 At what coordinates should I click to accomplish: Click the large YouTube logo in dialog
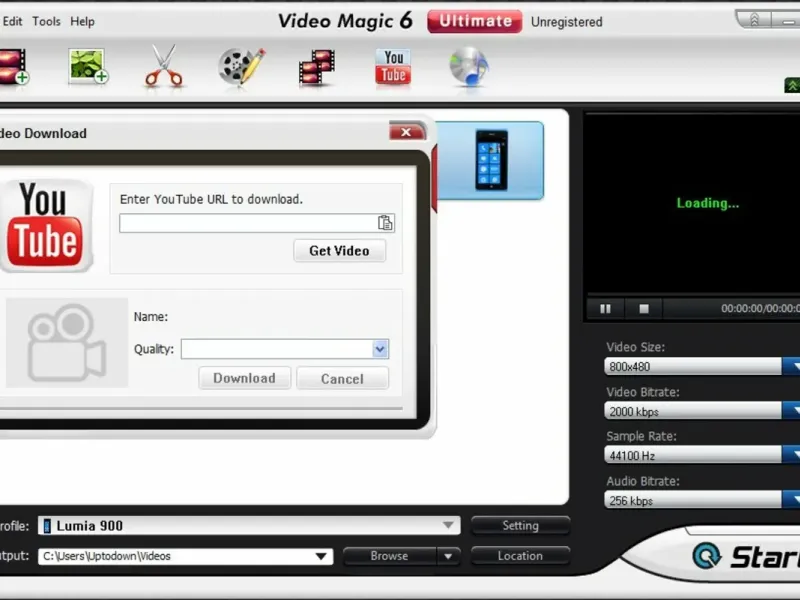coord(46,224)
